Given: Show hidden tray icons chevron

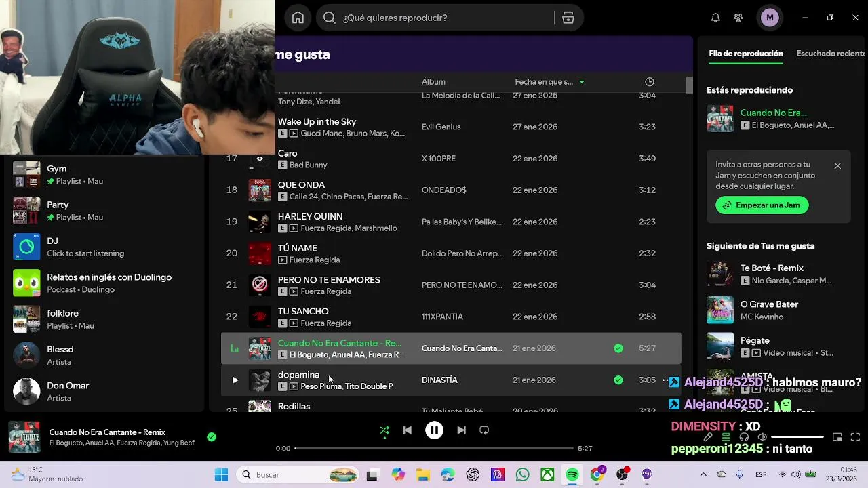Looking at the screenshot, I should [703, 475].
